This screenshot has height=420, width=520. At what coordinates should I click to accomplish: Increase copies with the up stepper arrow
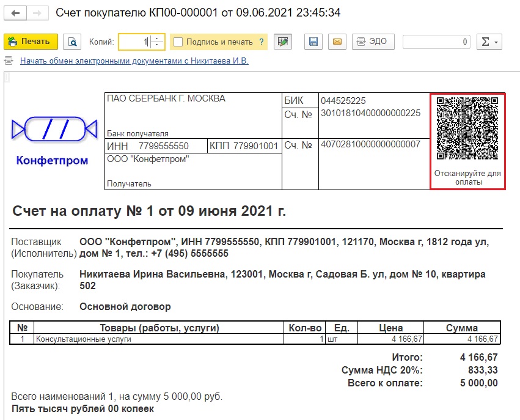157,38
